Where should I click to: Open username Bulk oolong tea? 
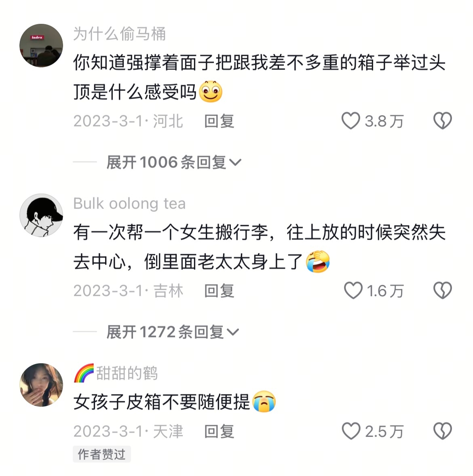coord(129,203)
